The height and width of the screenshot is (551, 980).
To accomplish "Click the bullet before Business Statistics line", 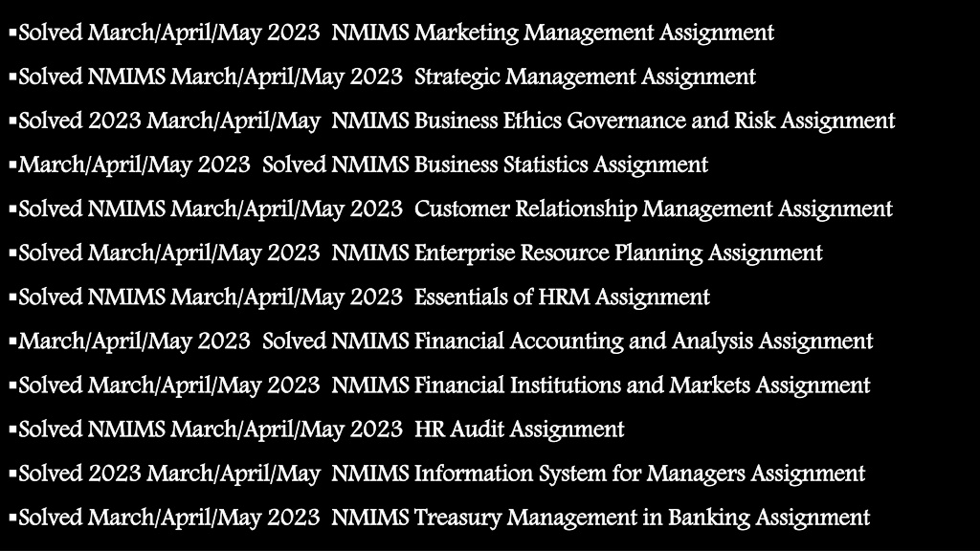I will pyautogui.click(x=12, y=164).
